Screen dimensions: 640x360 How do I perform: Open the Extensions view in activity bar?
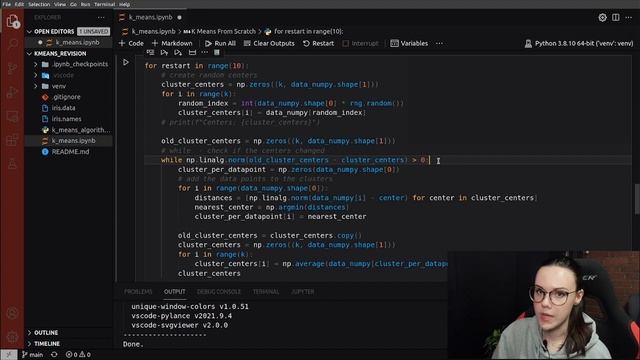pos(12,140)
